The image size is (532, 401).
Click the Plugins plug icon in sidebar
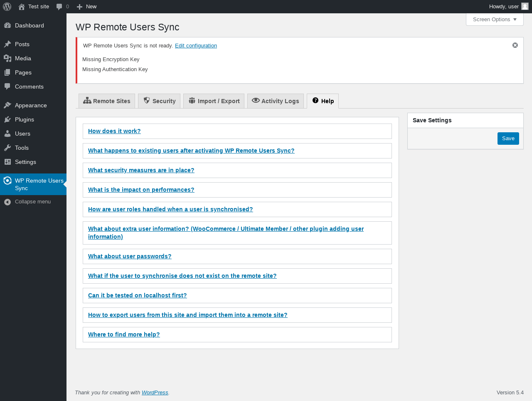[7, 119]
